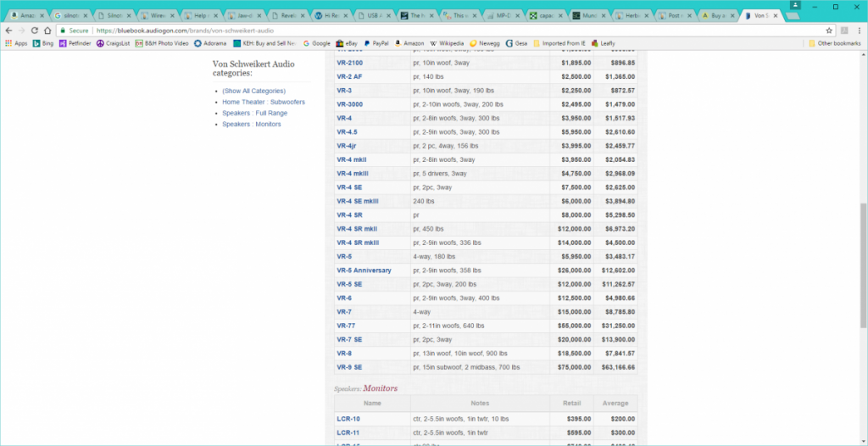Switch to the Amazon tab

coord(25,15)
